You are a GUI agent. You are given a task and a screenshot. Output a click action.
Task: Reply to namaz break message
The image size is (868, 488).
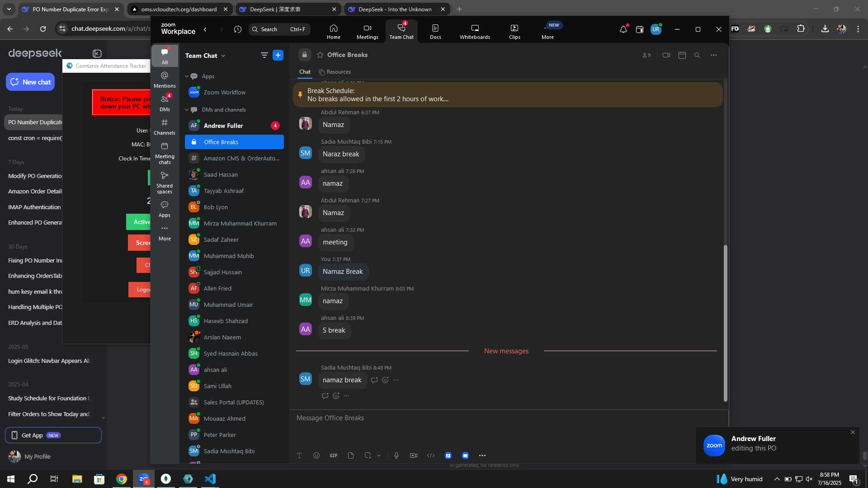374,380
